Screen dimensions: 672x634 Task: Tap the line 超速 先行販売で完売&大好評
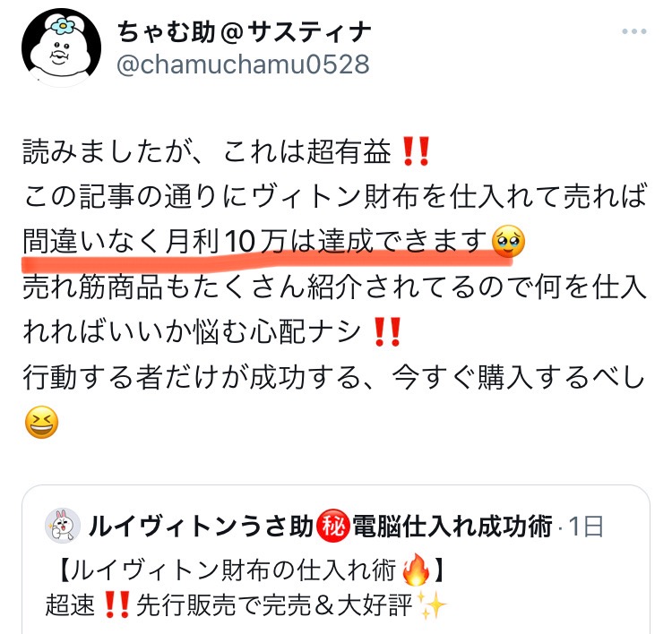click(246, 605)
